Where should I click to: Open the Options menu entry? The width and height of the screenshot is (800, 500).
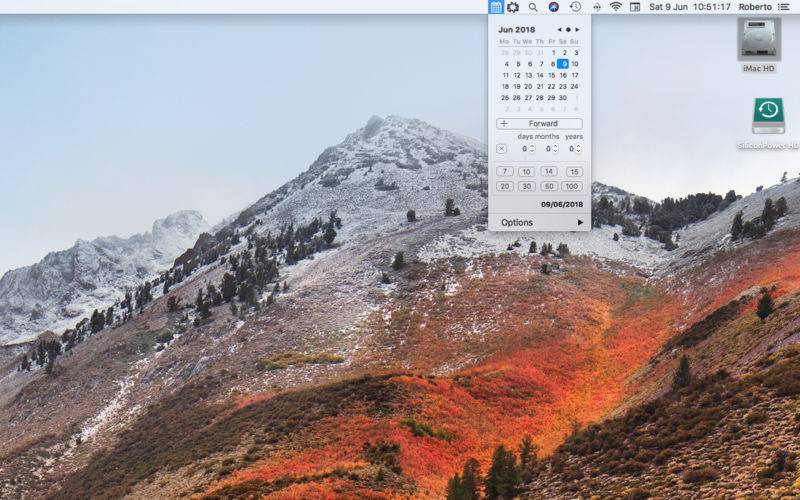(x=539, y=222)
